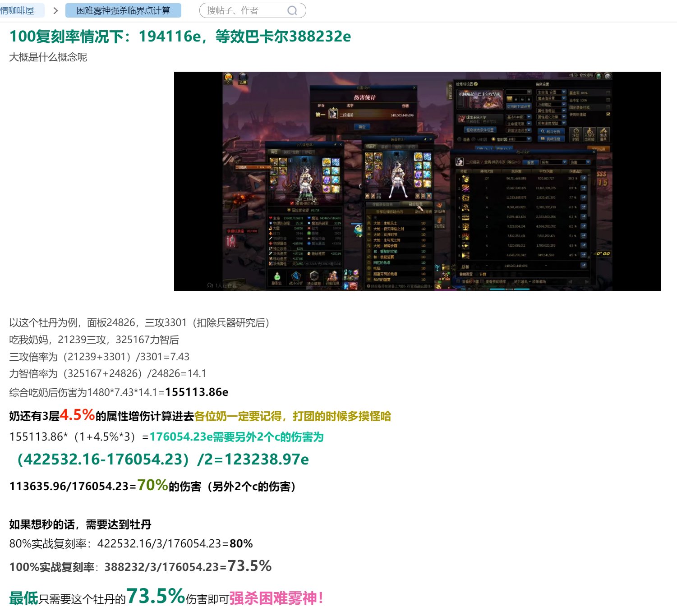The height and width of the screenshot is (616, 677).
Task: Enable the 固定装备性能 checkbox
Action: coord(608,107)
